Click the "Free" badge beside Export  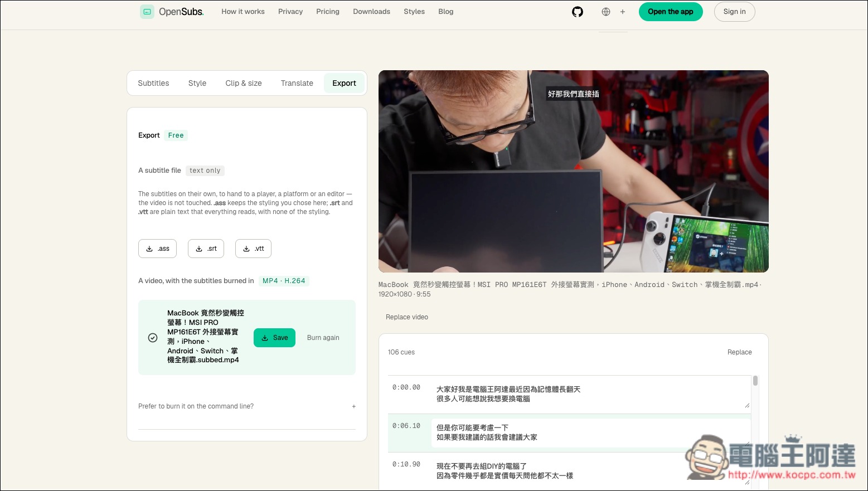click(176, 135)
